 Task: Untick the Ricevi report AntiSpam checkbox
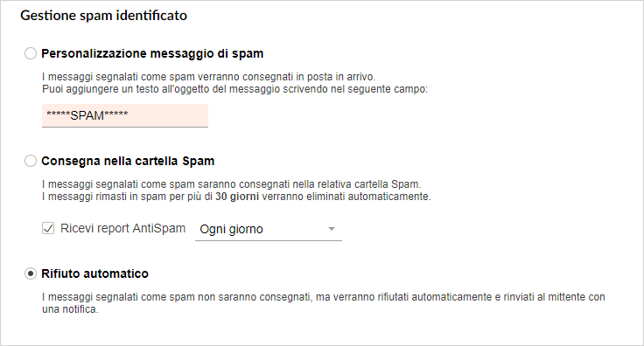coord(48,228)
